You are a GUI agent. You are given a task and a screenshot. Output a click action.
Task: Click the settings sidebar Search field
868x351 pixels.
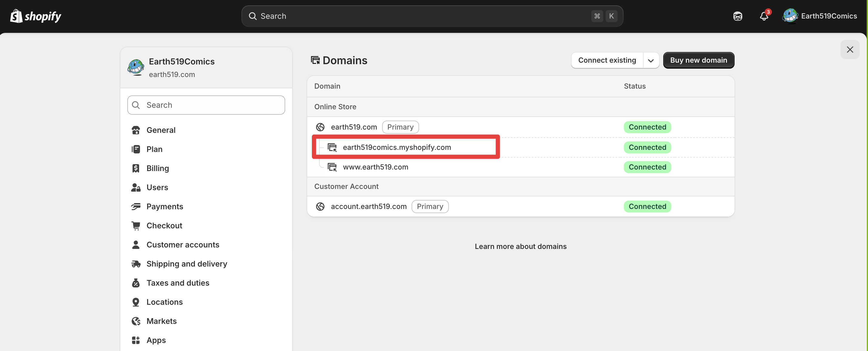tap(206, 105)
